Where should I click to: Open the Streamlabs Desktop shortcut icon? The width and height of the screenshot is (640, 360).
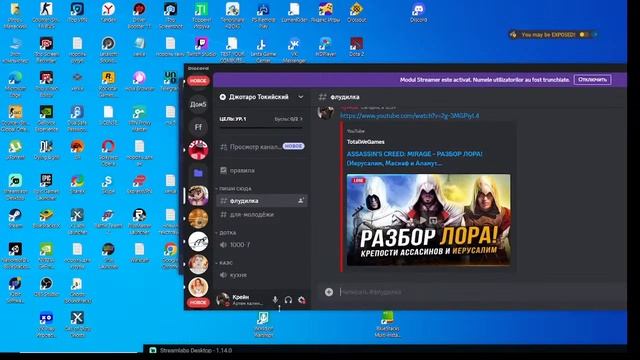tap(15, 187)
